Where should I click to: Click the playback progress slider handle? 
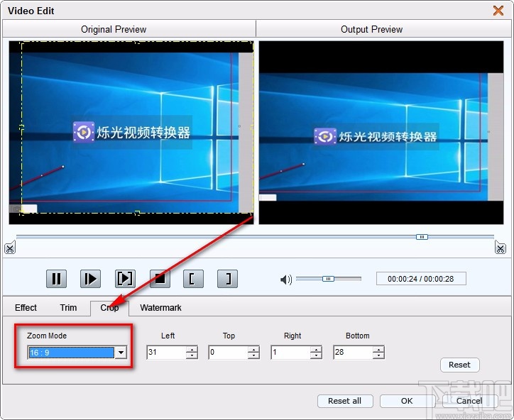point(422,237)
